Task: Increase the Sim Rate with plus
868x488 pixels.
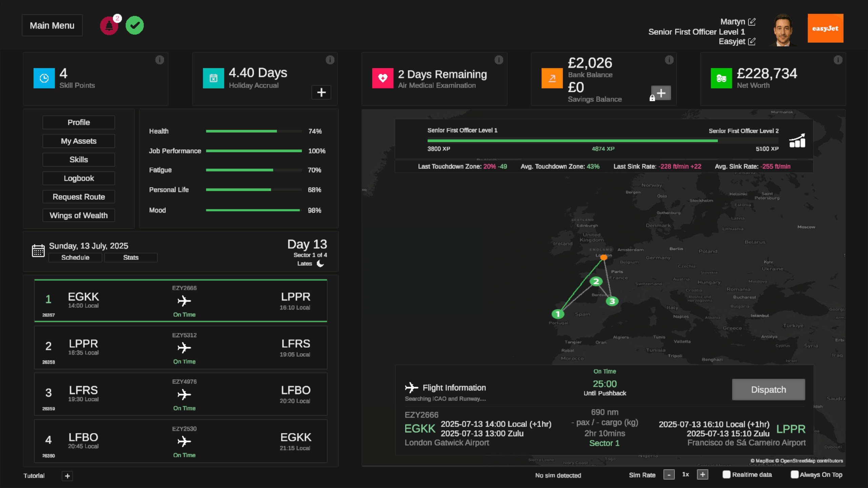Action: tap(702, 475)
